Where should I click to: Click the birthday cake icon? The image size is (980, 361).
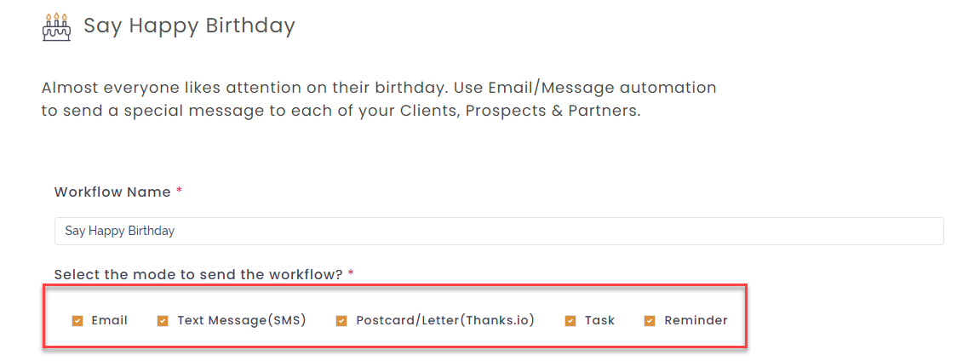tap(56, 27)
